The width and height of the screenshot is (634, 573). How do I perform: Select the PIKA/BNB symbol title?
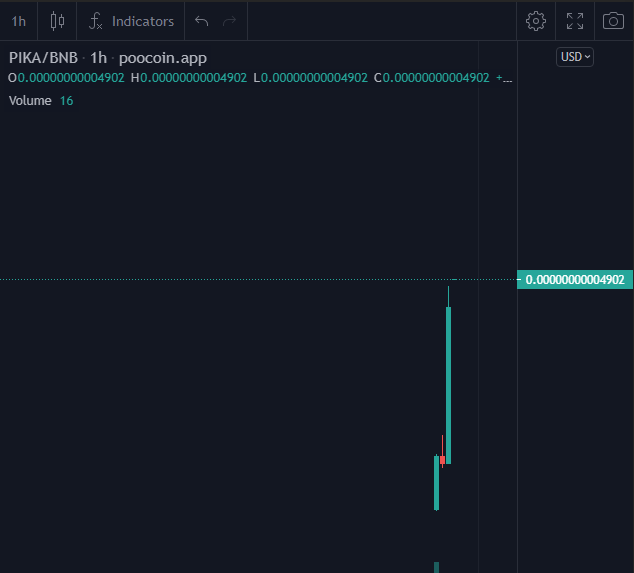tap(43, 58)
